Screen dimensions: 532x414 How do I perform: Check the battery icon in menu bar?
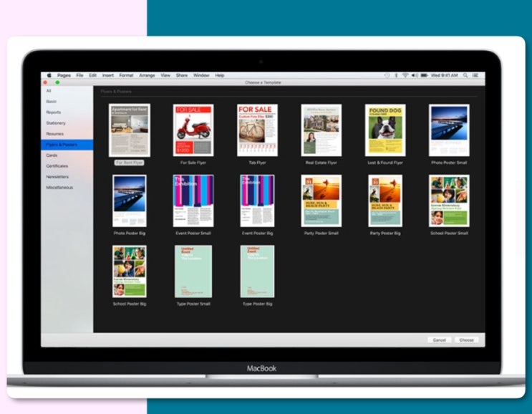[x=424, y=75]
